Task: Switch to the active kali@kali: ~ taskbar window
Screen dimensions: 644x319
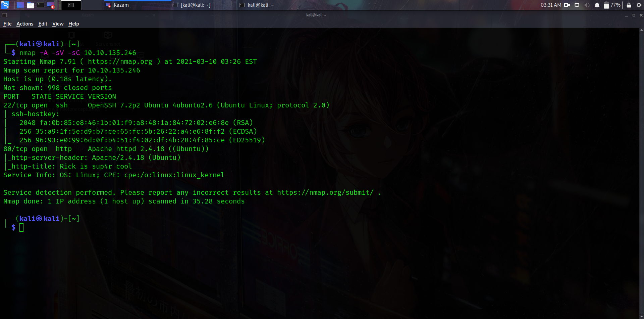Action: click(272, 5)
